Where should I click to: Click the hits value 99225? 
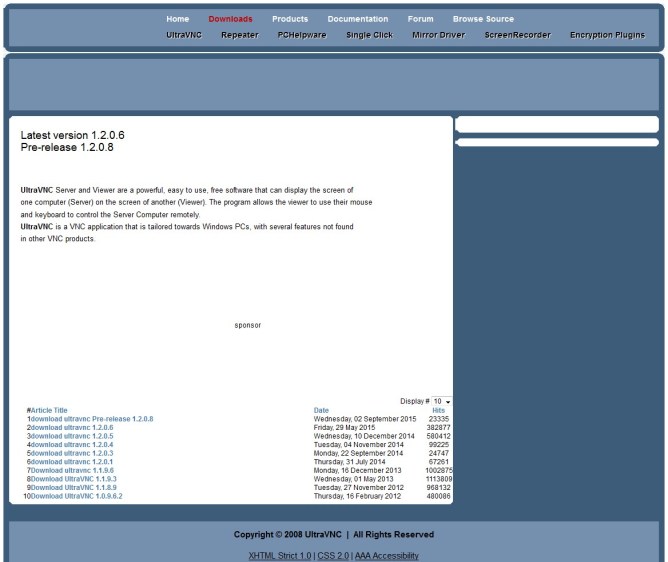pos(439,444)
